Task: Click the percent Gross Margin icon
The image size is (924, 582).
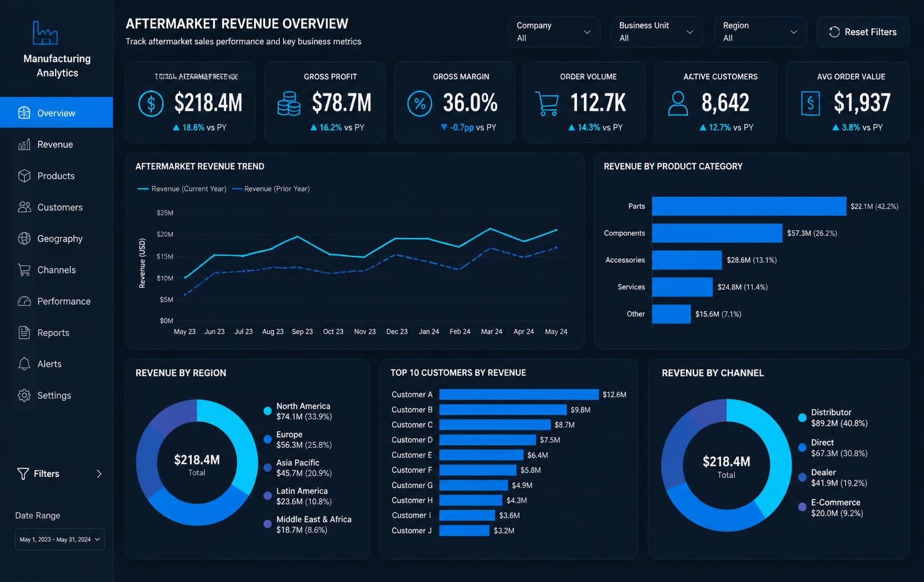Action: (x=420, y=104)
